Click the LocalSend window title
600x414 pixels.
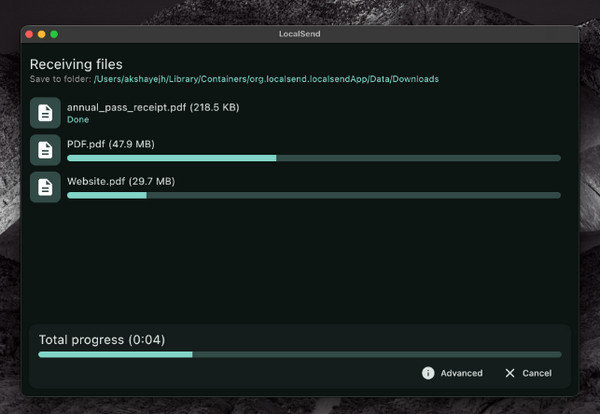point(300,34)
